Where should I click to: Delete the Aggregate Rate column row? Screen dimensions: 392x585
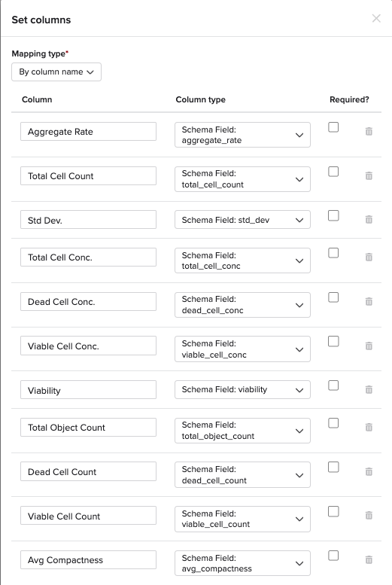pyautogui.click(x=369, y=131)
